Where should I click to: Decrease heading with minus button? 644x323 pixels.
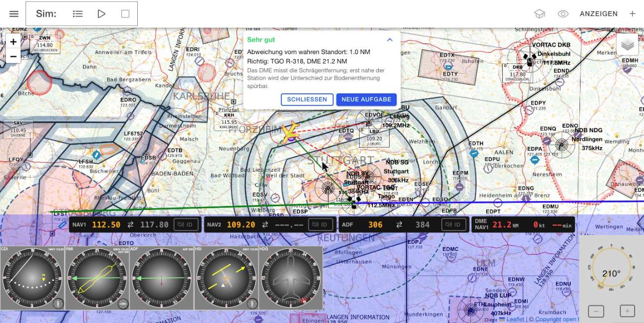(596, 311)
